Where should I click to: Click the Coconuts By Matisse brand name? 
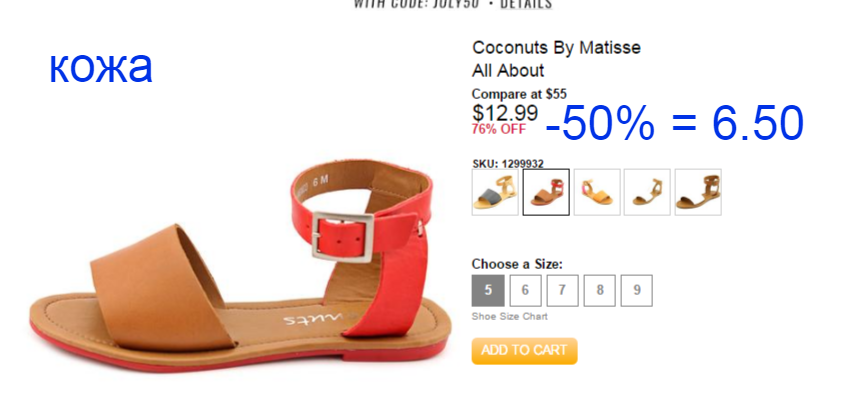click(556, 48)
